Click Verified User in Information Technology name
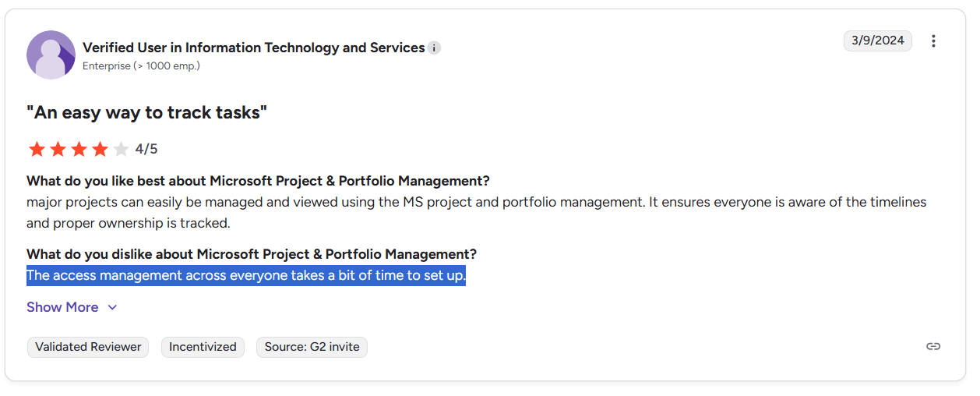Viewport: 980px width, 396px height. [253, 48]
